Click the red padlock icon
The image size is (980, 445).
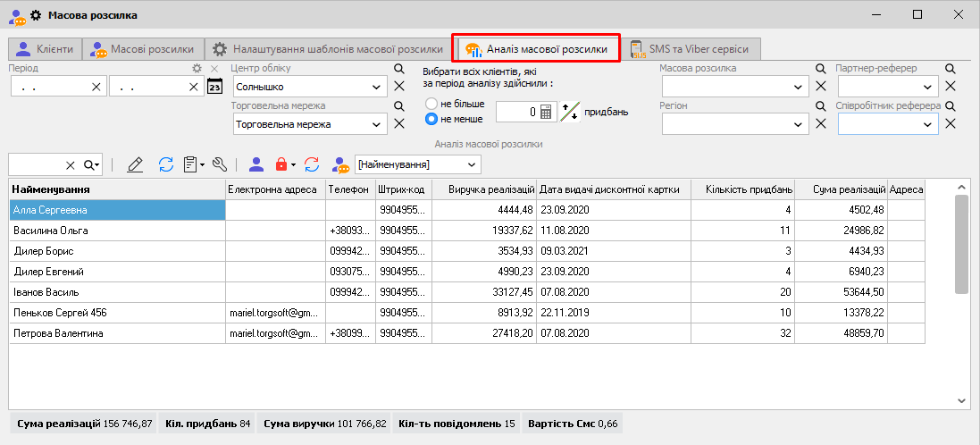point(281,164)
